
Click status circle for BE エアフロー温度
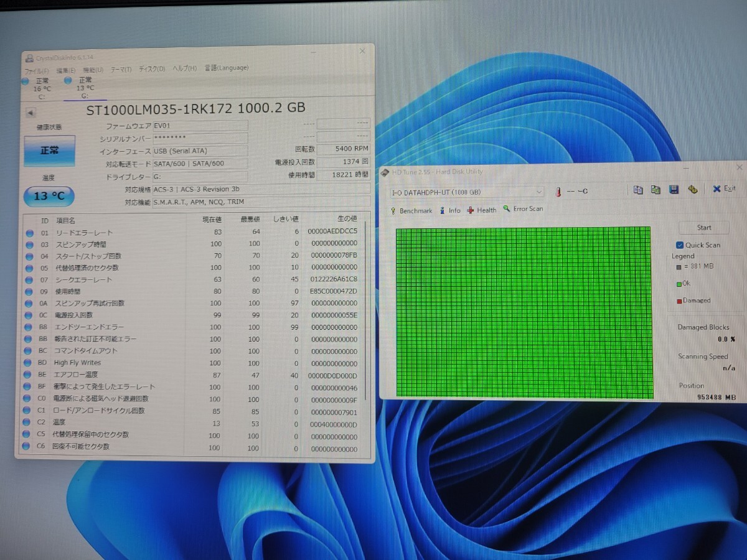(27, 375)
